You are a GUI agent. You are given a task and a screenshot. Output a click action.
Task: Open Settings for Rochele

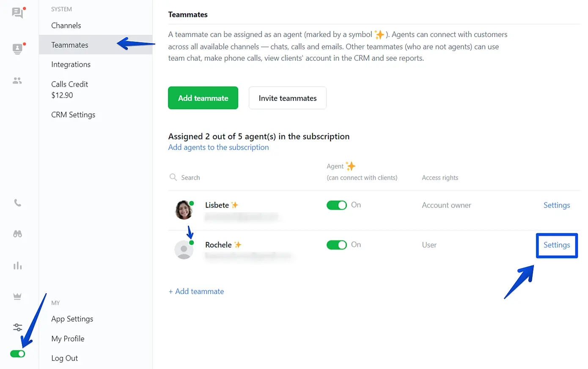pos(557,245)
